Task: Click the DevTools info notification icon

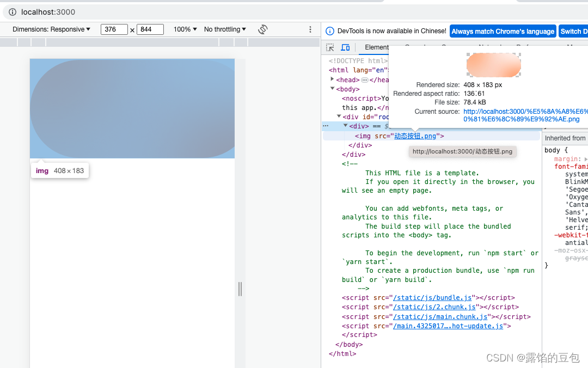Action: [x=329, y=31]
